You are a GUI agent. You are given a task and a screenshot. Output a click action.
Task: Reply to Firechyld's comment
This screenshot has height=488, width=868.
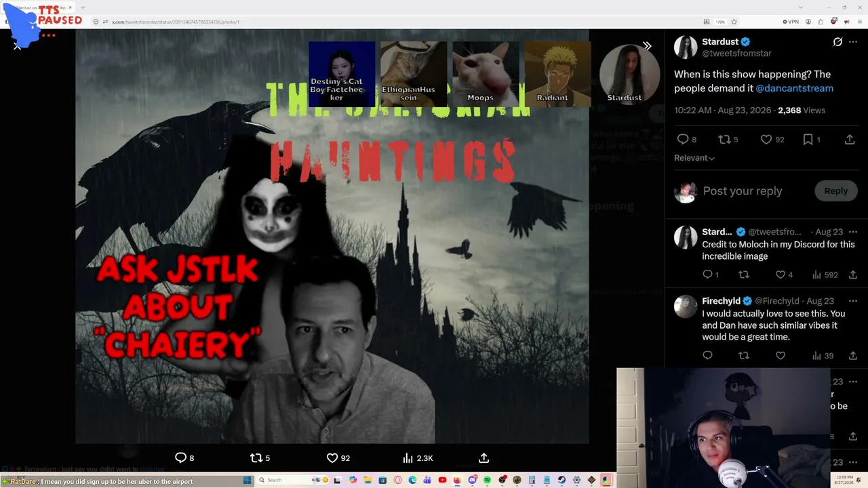[x=707, y=356]
